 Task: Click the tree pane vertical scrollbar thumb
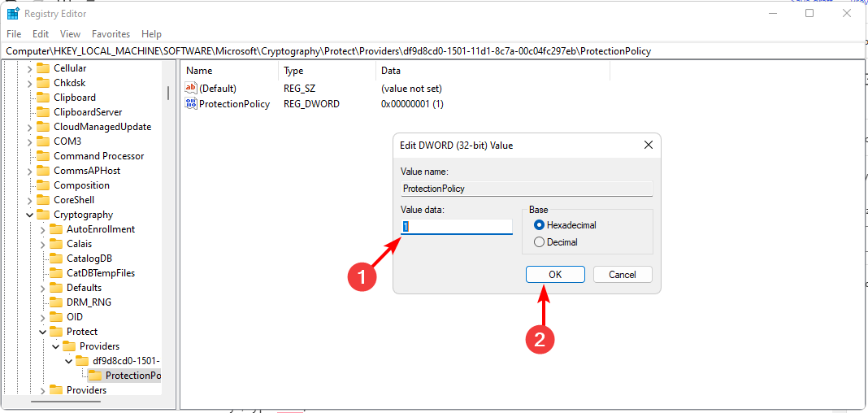click(x=168, y=93)
